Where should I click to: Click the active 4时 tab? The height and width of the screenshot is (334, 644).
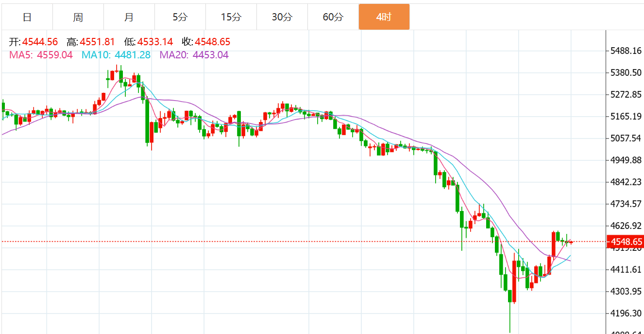[x=384, y=17]
